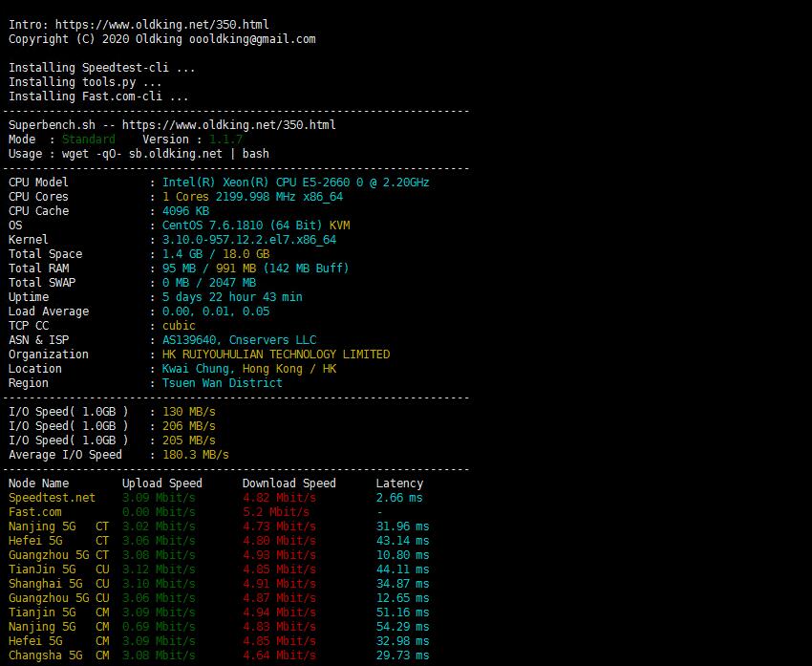Select the Mode value Standard

(89, 140)
